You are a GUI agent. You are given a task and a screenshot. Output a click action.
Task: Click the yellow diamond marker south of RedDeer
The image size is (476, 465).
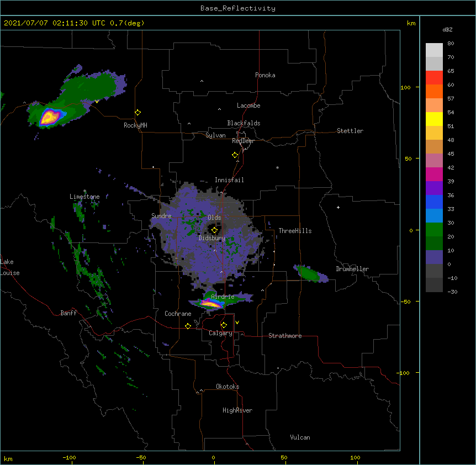(235, 155)
